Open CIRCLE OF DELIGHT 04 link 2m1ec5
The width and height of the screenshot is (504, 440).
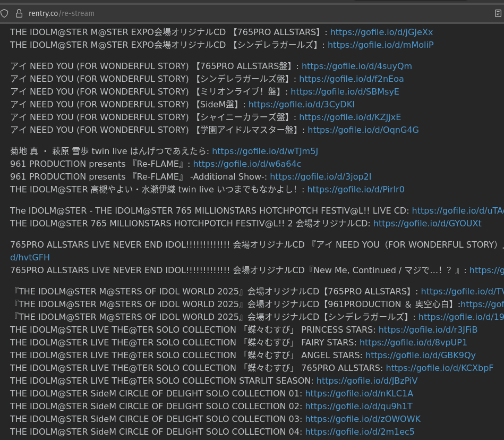tap(360, 431)
